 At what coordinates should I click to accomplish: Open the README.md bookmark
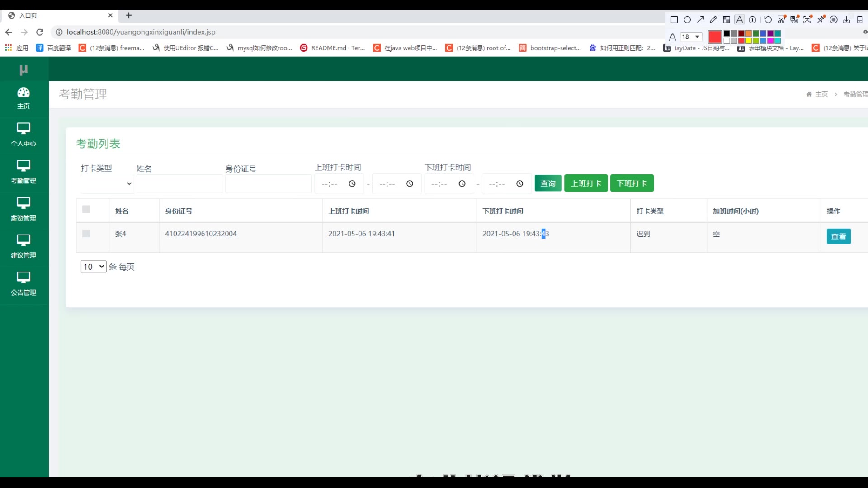333,48
